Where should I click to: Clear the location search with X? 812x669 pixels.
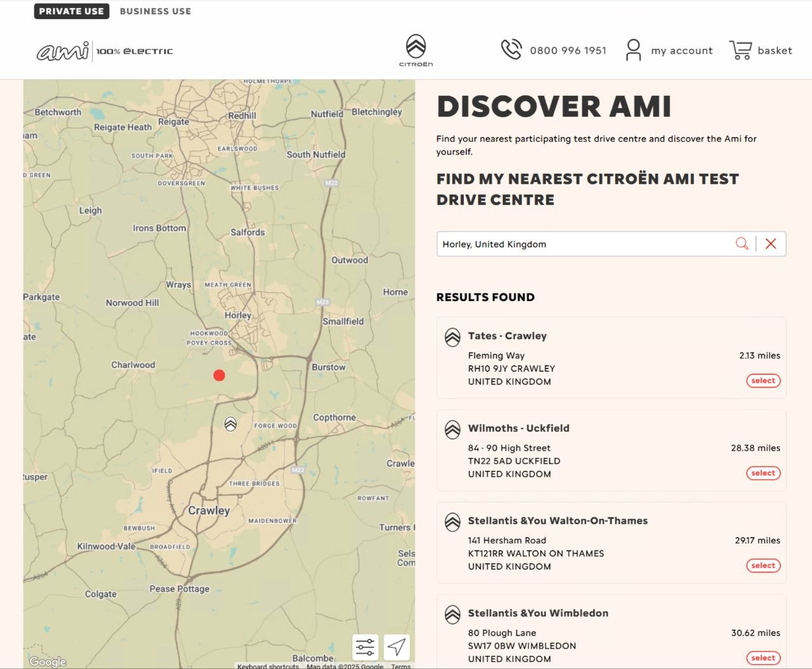click(771, 244)
